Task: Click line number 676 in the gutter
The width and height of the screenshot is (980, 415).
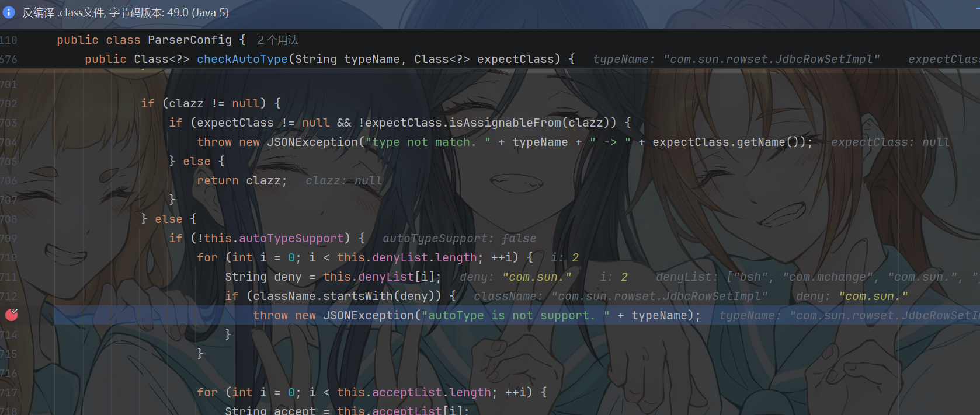Action: click(x=9, y=59)
